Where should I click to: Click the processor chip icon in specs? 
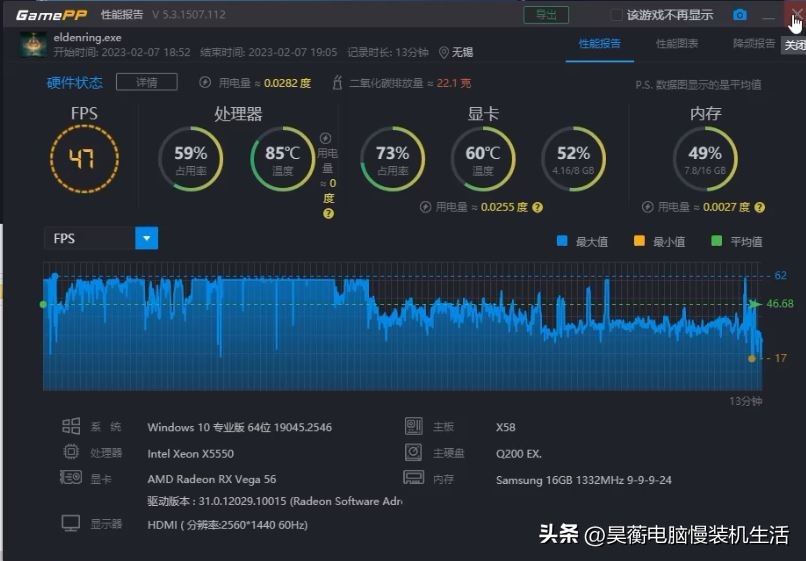click(x=71, y=452)
